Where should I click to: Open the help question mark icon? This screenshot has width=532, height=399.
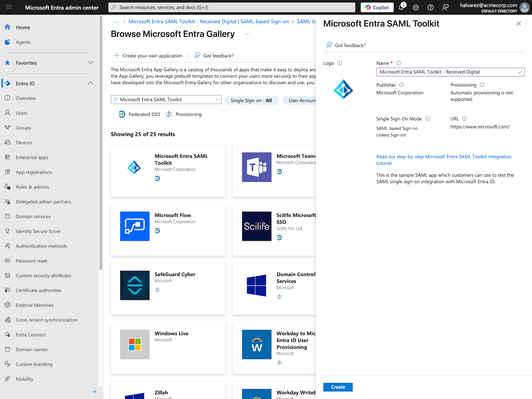(431, 7)
